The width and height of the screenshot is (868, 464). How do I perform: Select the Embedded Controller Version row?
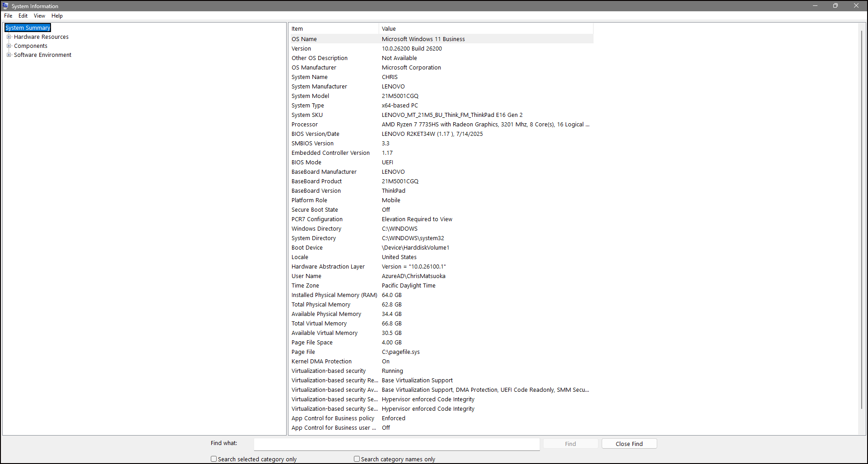(441, 153)
